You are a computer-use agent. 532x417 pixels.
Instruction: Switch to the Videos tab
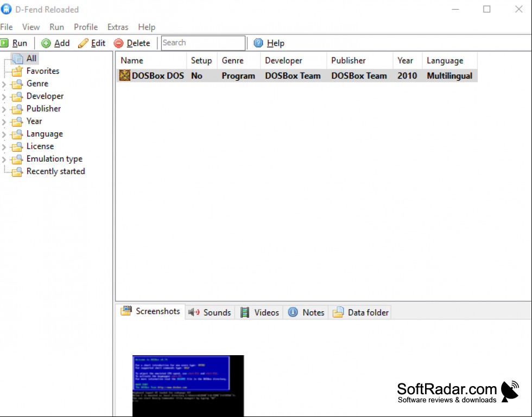click(260, 312)
